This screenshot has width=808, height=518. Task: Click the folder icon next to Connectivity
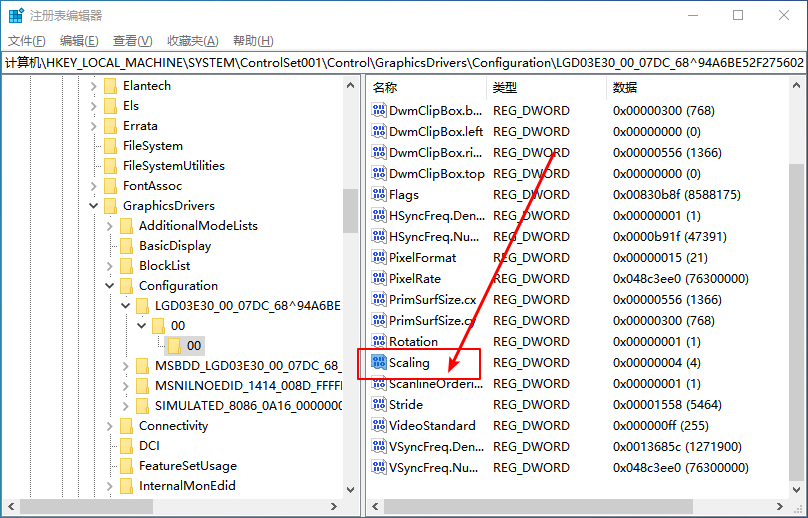click(x=126, y=426)
